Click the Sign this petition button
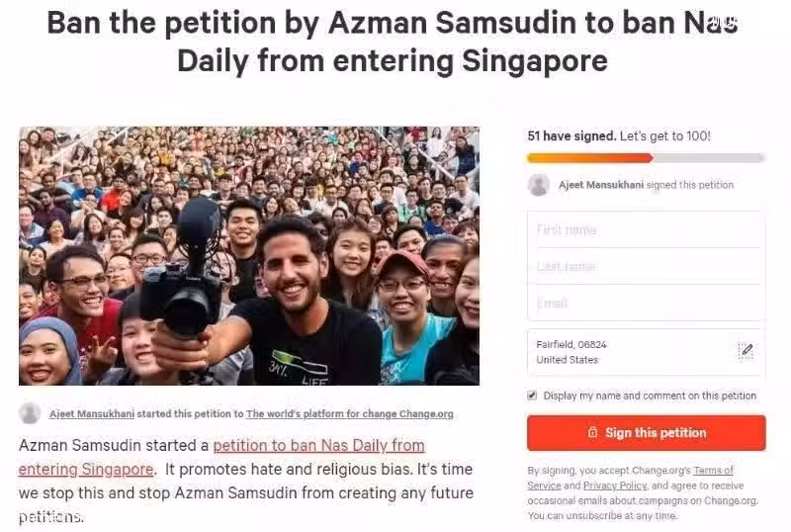The width and height of the screenshot is (791, 532). click(647, 432)
